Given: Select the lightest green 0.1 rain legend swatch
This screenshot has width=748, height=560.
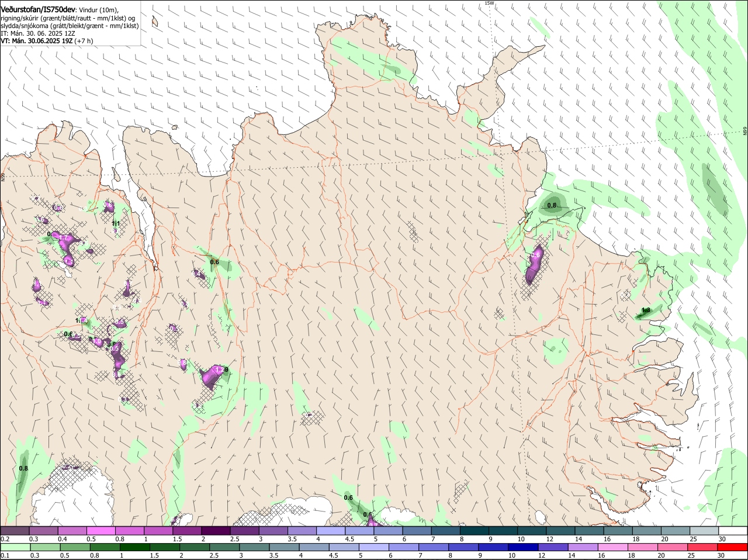Looking at the screenshot, I should [15, 547].
